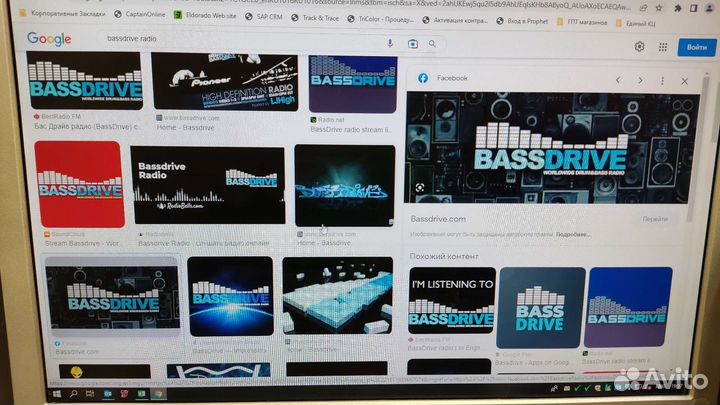Focus the search field with bassdrive radio
The height and width of the screenshot is (405, 720).
[243, 39]
